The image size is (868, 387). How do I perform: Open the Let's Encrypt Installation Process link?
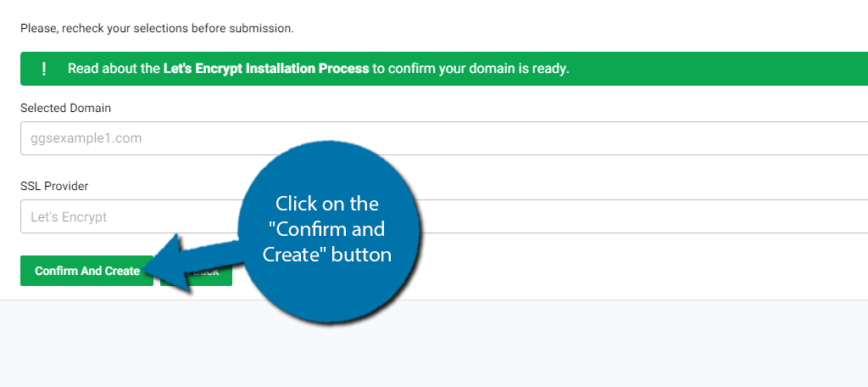tap(265, 69)
